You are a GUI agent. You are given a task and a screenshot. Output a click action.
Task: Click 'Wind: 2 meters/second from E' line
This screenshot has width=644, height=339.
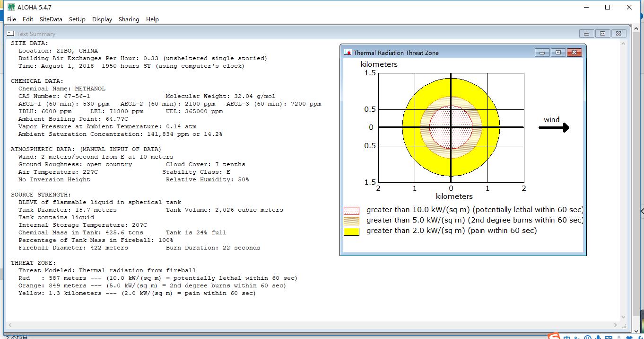(96, 157)
